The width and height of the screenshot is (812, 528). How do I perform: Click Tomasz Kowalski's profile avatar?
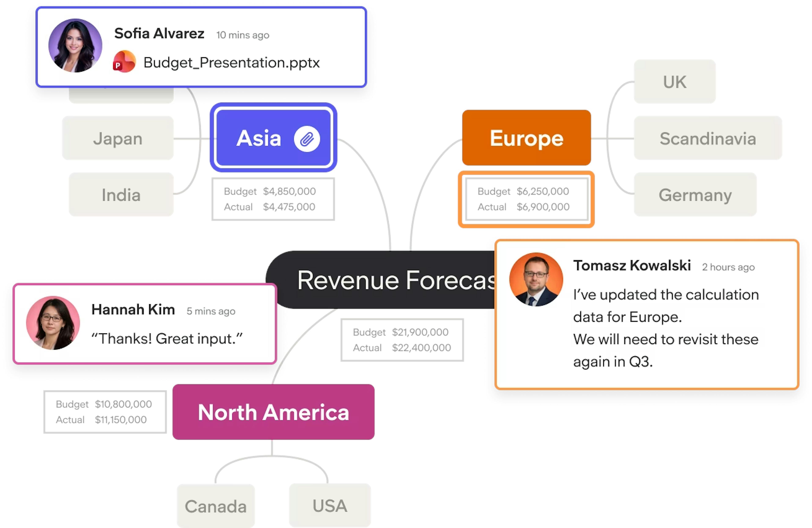(x=536, y=280)
